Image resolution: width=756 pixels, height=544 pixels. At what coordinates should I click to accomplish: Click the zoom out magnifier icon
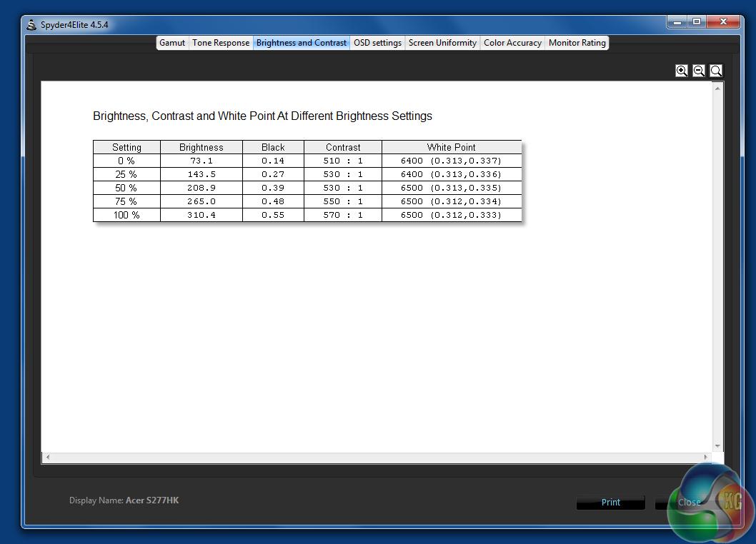(699, 71)
